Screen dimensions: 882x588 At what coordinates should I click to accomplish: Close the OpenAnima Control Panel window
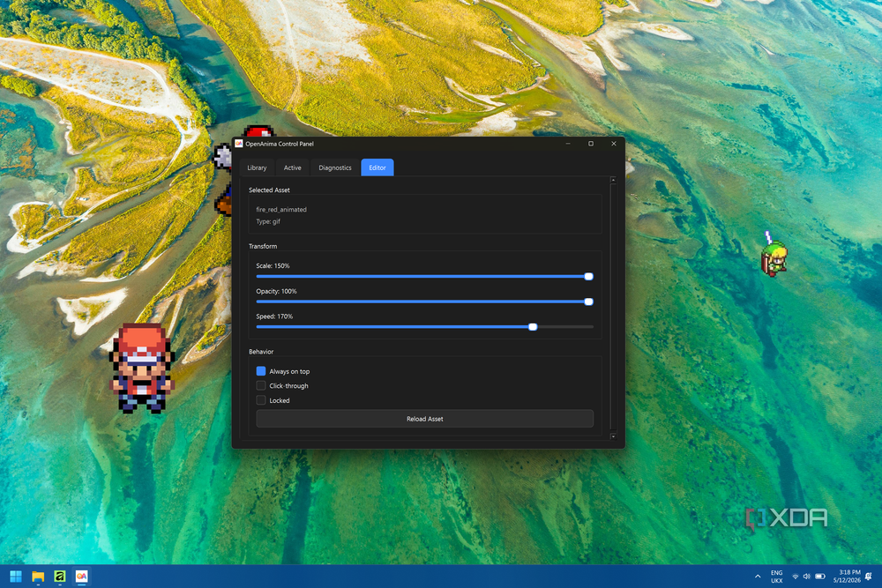614,144
